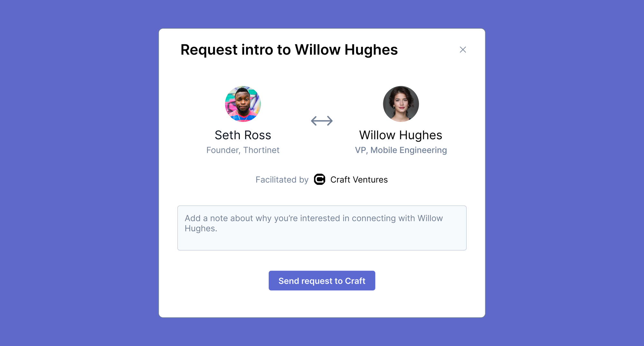Click the right arrowhead between profiles

[x=330, y=121]
